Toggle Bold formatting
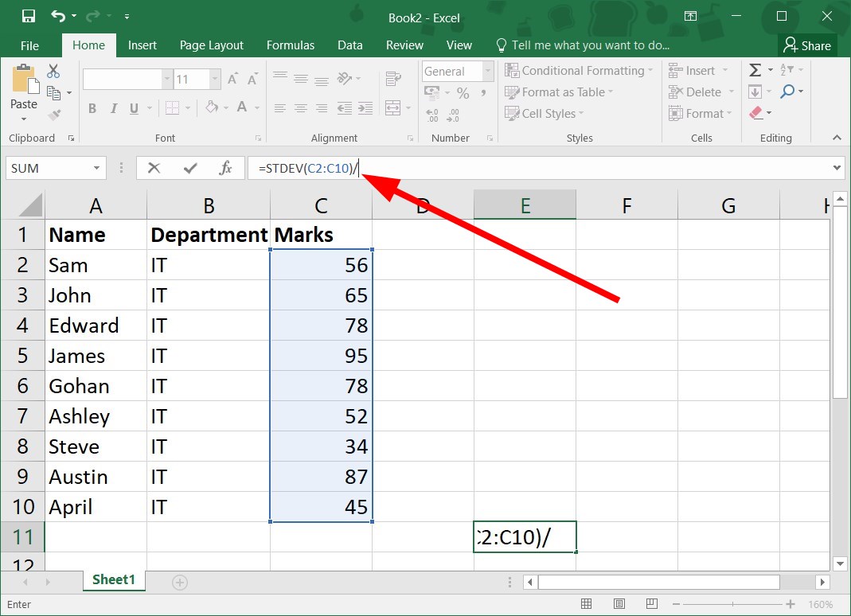851x616 pixels. tap(92, 108)
